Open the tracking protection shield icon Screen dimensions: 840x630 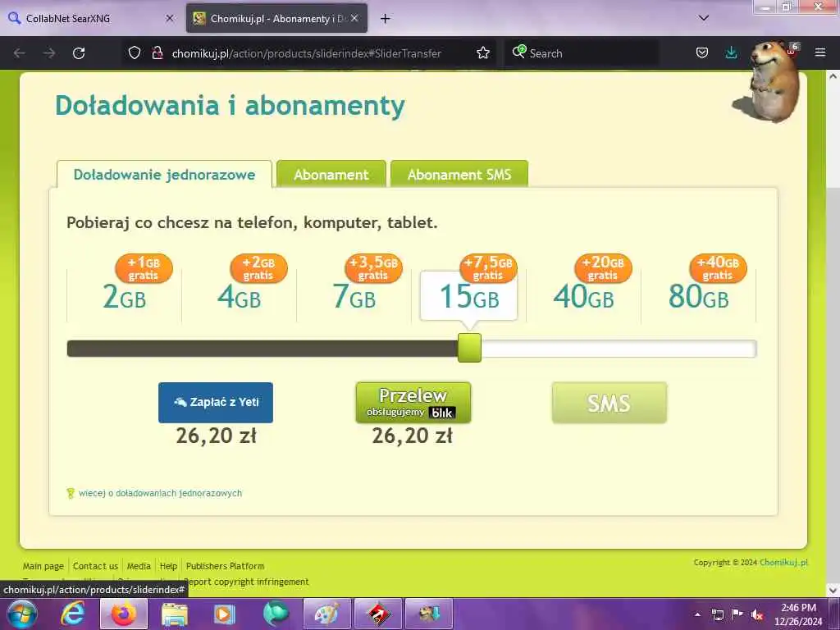click(135, 53)
